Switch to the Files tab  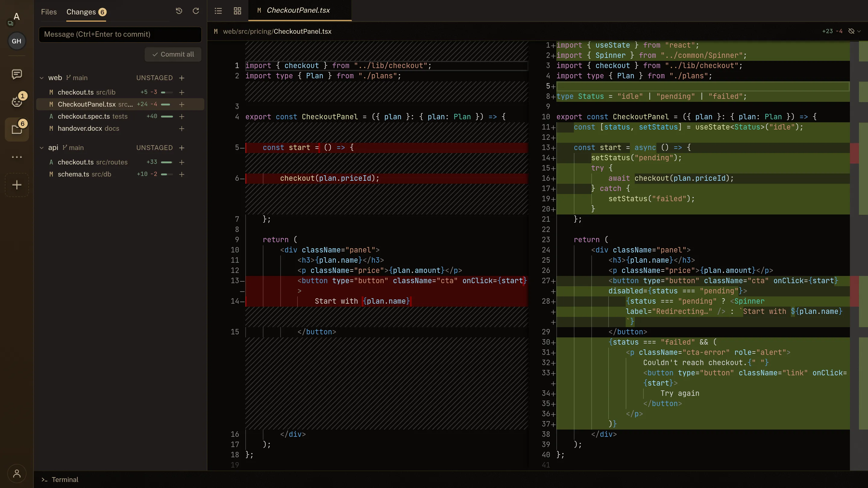coord(49,12)
